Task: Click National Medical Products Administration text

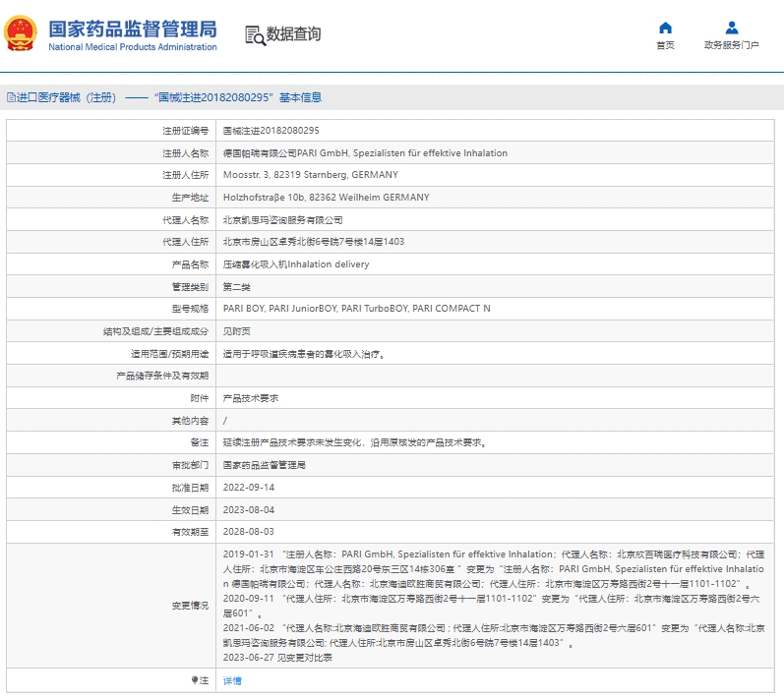Action: tap(133, 47)
